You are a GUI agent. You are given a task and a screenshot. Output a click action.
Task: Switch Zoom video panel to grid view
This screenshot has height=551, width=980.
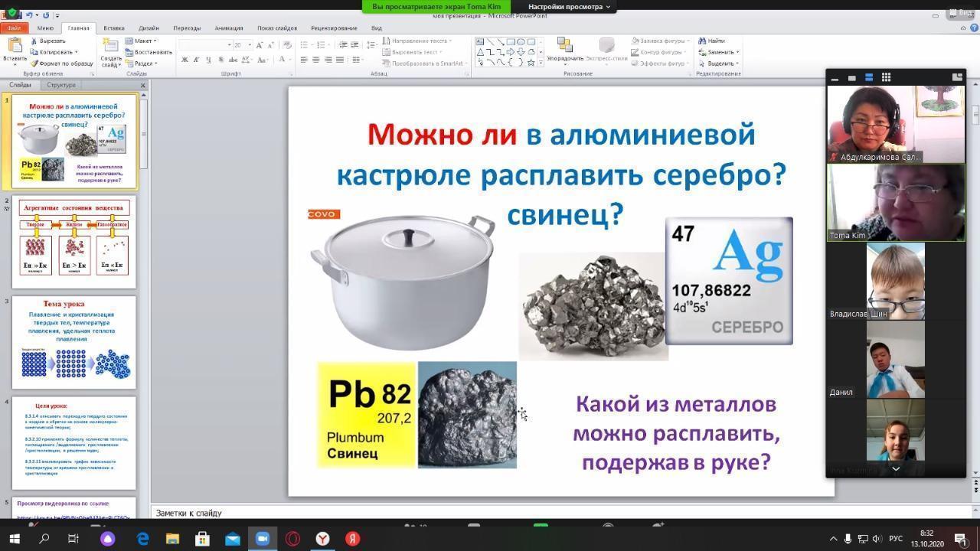pyautogui.click(x=886, y=77)
